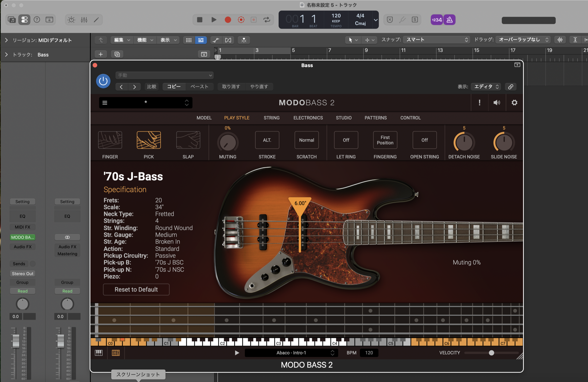
Task: Click the MODO BASS speaker icon
Action: pyautogui.click(x=497, y=103)
